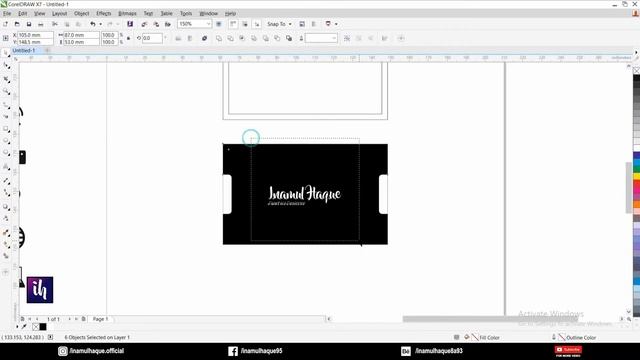Open the Undo history dropdown arrow
The image size is (640, 360).
point(100,24)
